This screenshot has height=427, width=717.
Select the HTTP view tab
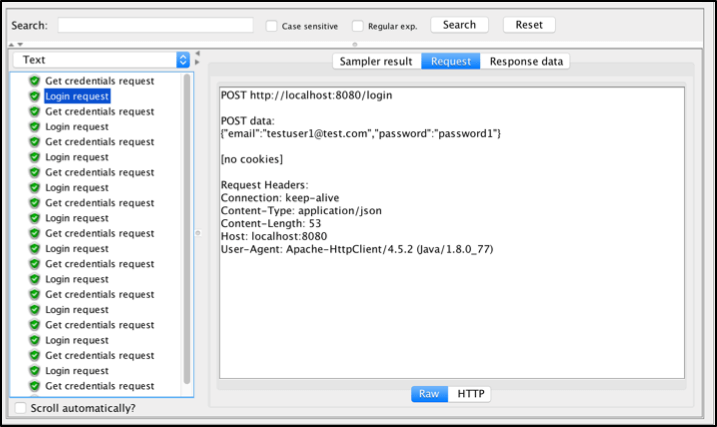[x=471, y=394]
